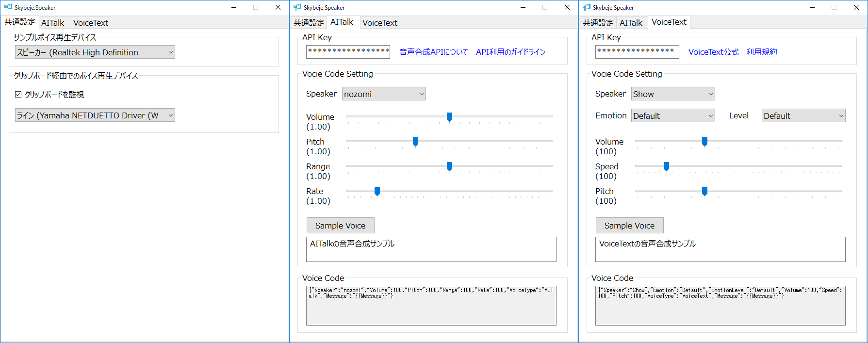Select AITalk tab in left window
The height and width of the screenshot is (343, 868).
coord(53,23)
